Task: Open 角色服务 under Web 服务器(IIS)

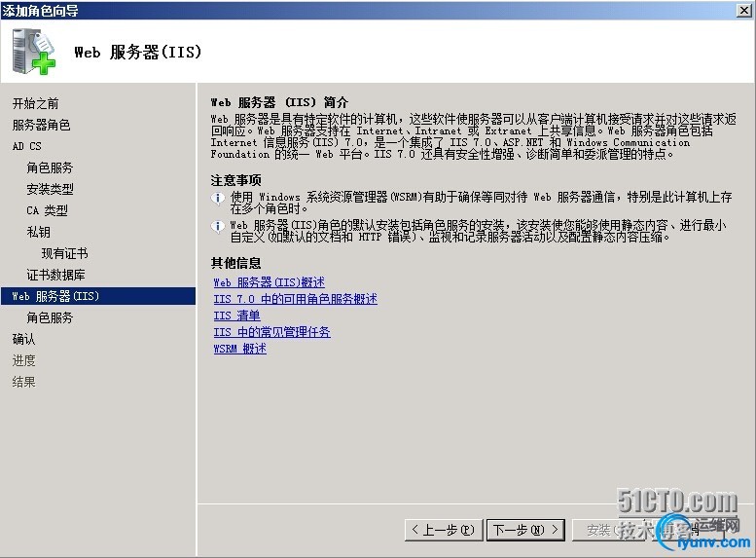Action: coord(50,317)
